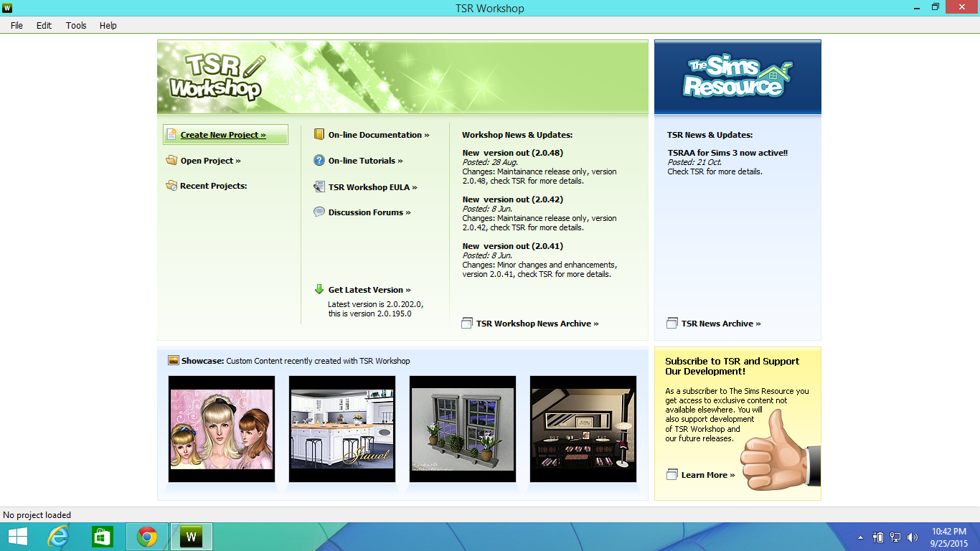Click the "TSRAA for Sims 3 now active!!" headline

pos(727,153)
